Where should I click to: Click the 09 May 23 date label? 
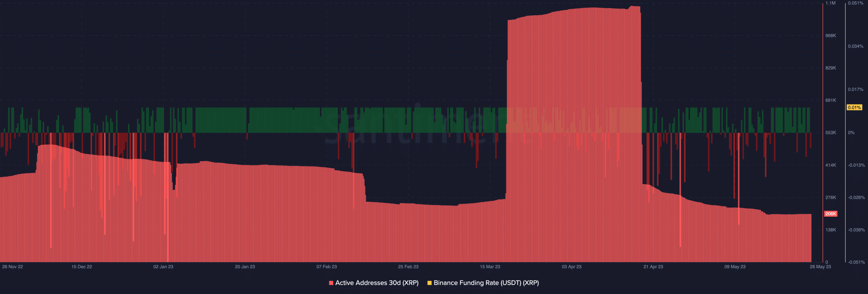coord(735,267)
